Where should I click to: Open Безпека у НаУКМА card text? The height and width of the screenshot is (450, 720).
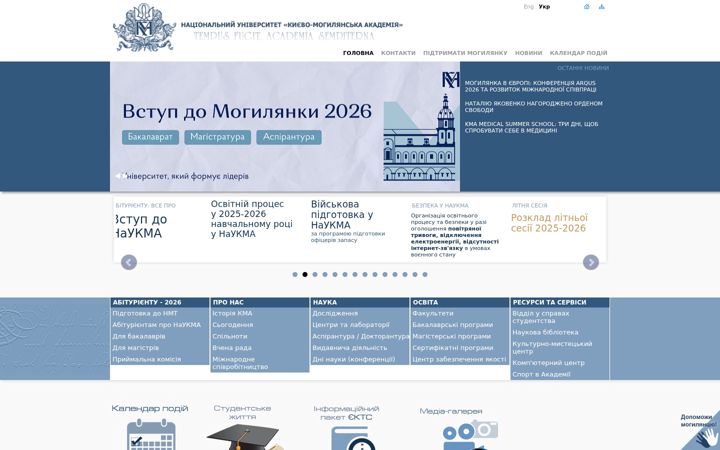click(455, 235)
